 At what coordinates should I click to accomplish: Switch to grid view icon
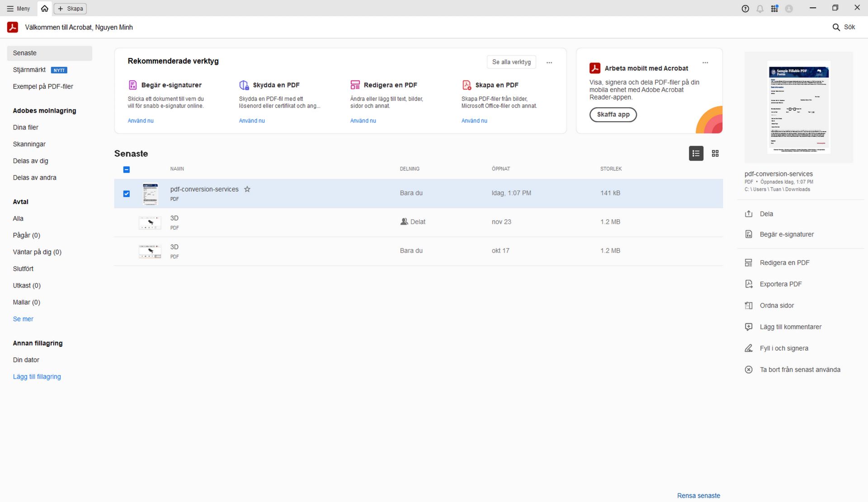coord(715,154)
